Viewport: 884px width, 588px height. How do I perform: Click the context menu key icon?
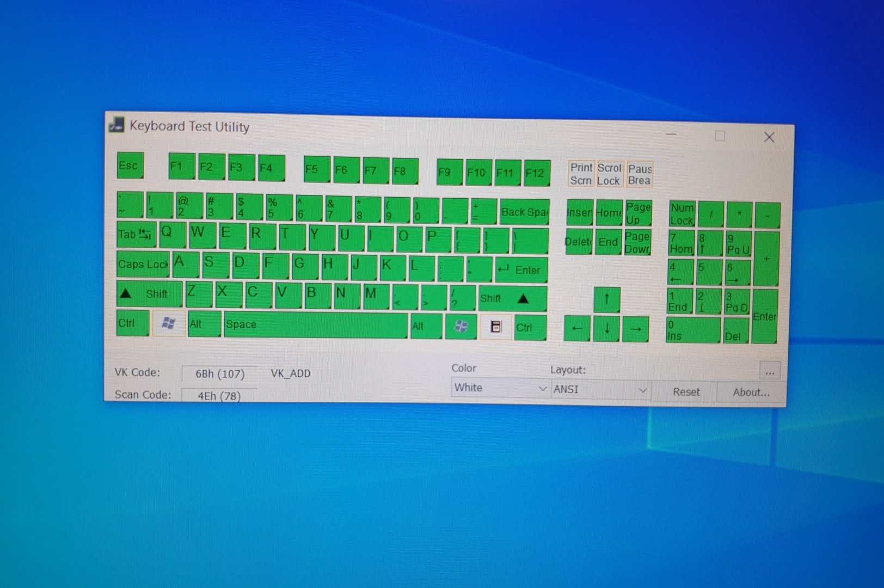[x=495, y=327]
